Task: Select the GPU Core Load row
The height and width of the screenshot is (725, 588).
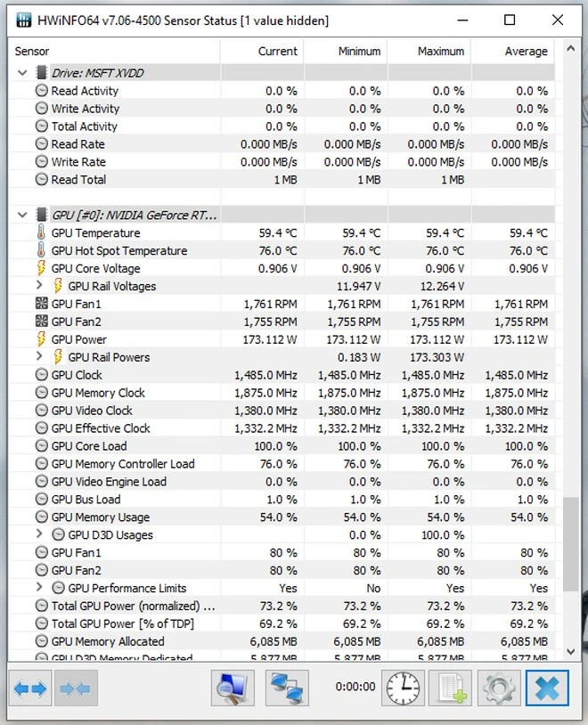Action: click(x=89, y=446)
